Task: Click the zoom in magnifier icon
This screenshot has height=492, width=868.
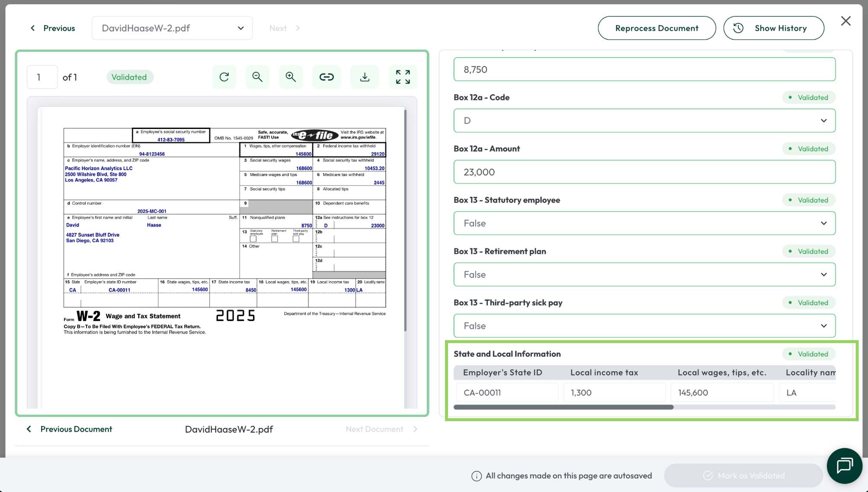Action: tap(291, 77)
